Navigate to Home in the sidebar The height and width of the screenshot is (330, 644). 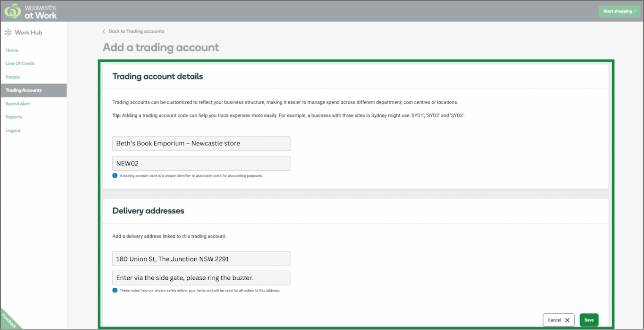point(12,50)
